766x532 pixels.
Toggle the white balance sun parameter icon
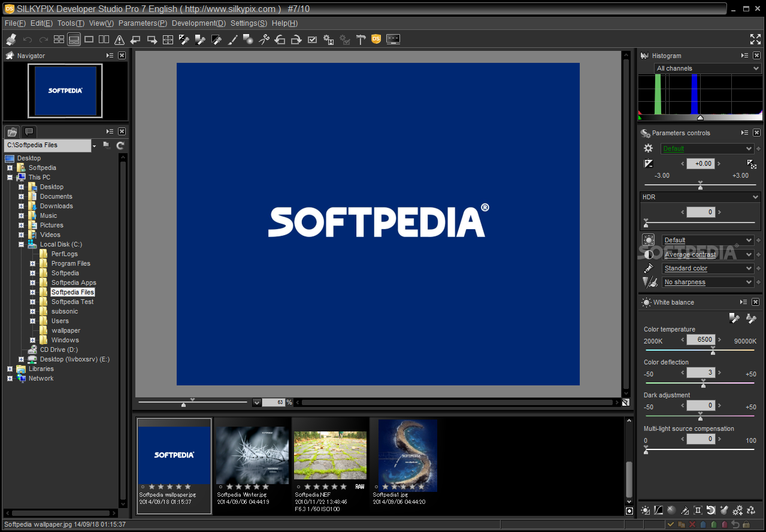point(649,240)
